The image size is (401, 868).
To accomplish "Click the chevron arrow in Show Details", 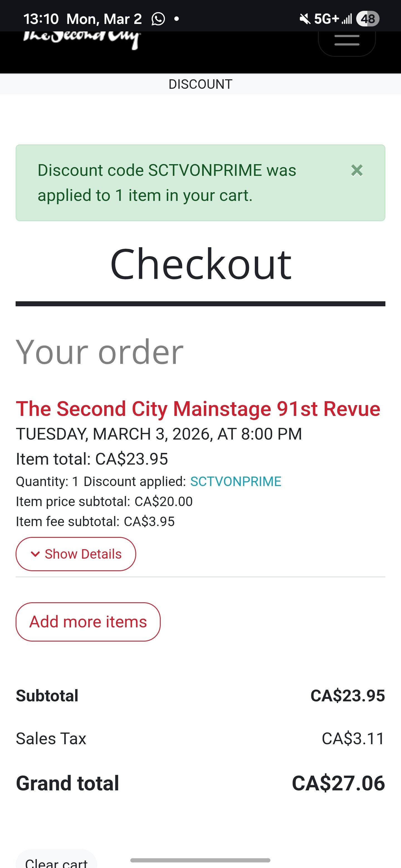I will [35, 554].
